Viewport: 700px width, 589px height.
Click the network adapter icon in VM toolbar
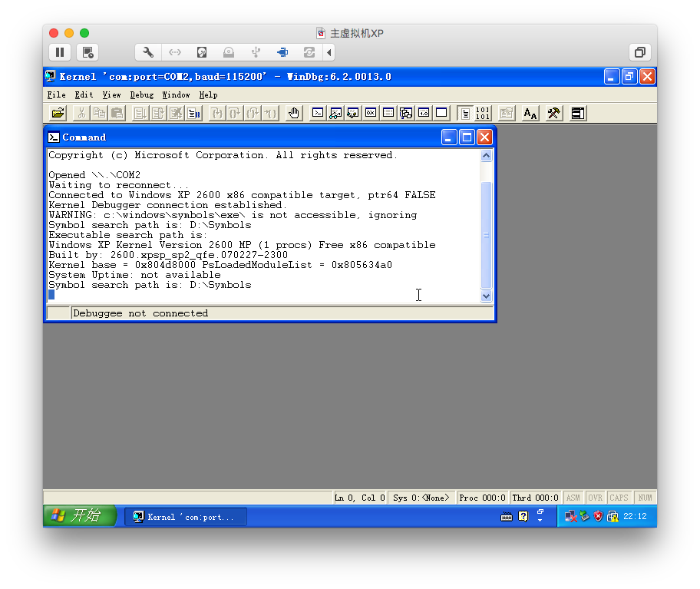pos(175,53)
